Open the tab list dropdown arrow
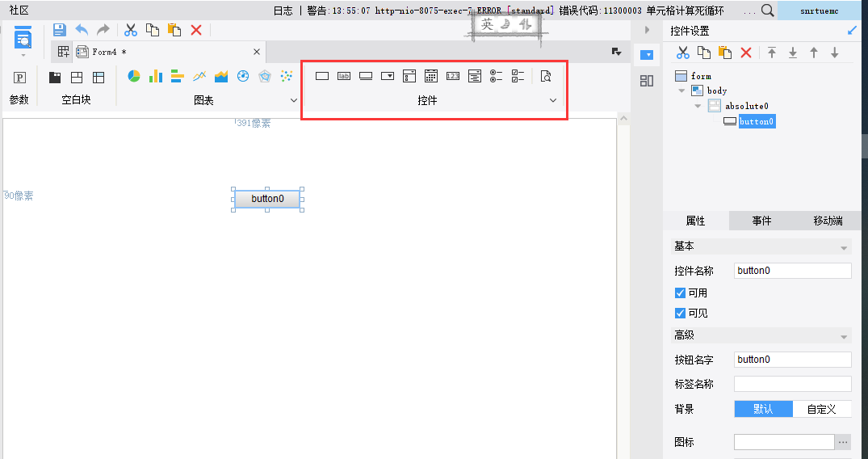Viewport: 868px width, 459px height. click(616, 52)
